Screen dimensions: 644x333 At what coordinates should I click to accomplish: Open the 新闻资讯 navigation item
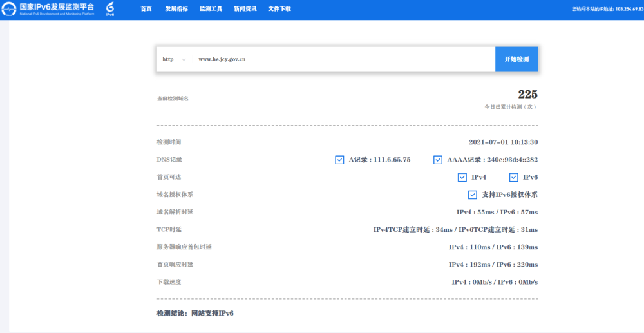(245, 9)
